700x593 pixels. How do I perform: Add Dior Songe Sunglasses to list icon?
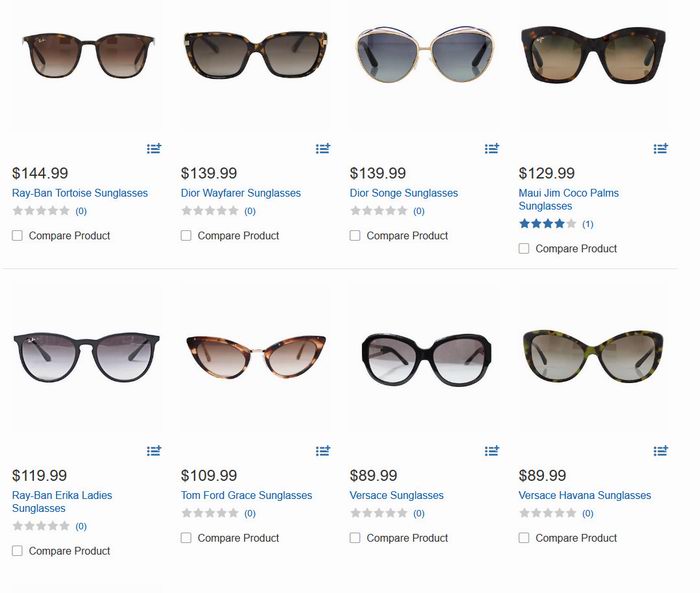click(x=492, y=148)
